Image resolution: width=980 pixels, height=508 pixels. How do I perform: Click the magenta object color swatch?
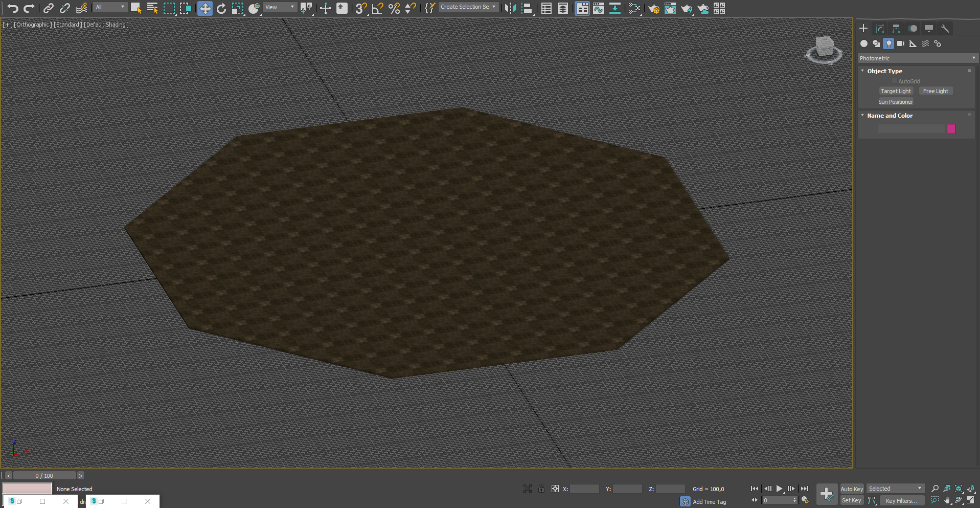[x=951, y=129]
